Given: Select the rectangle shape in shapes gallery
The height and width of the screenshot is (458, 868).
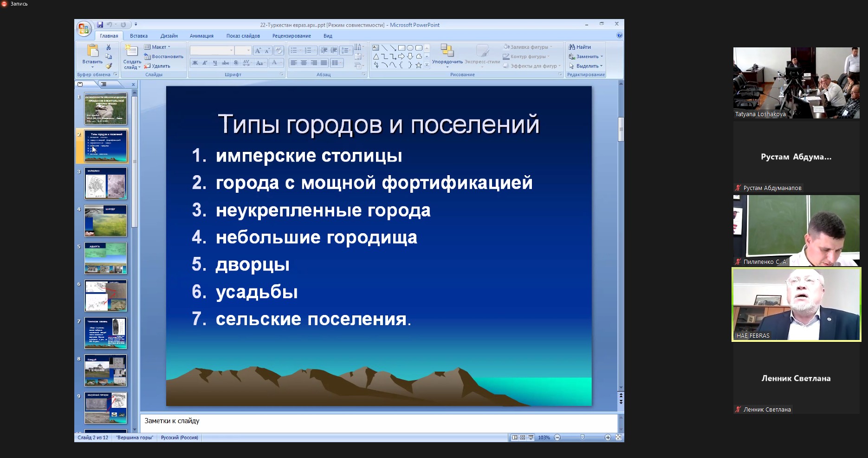Looking at the screenshot, I should (402, 48).
